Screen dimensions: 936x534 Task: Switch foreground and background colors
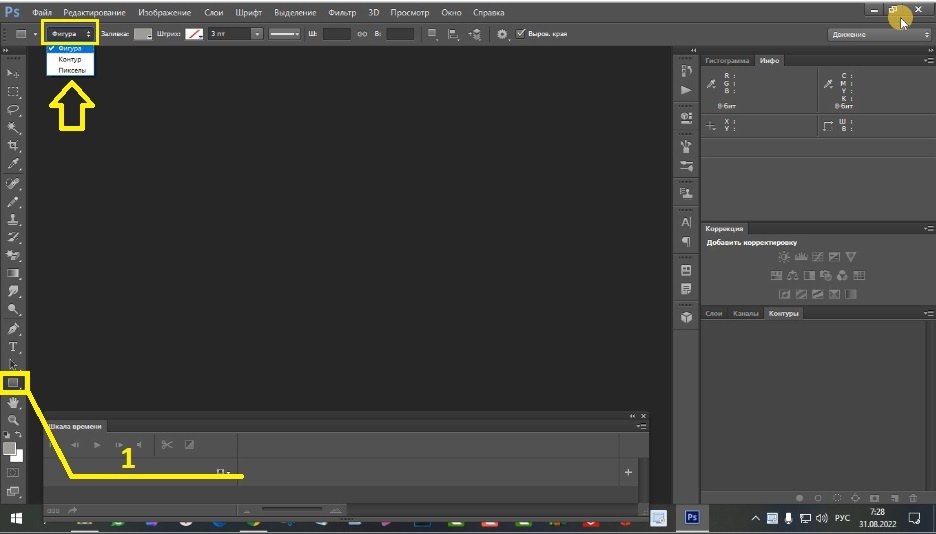(x=19, y=434)
